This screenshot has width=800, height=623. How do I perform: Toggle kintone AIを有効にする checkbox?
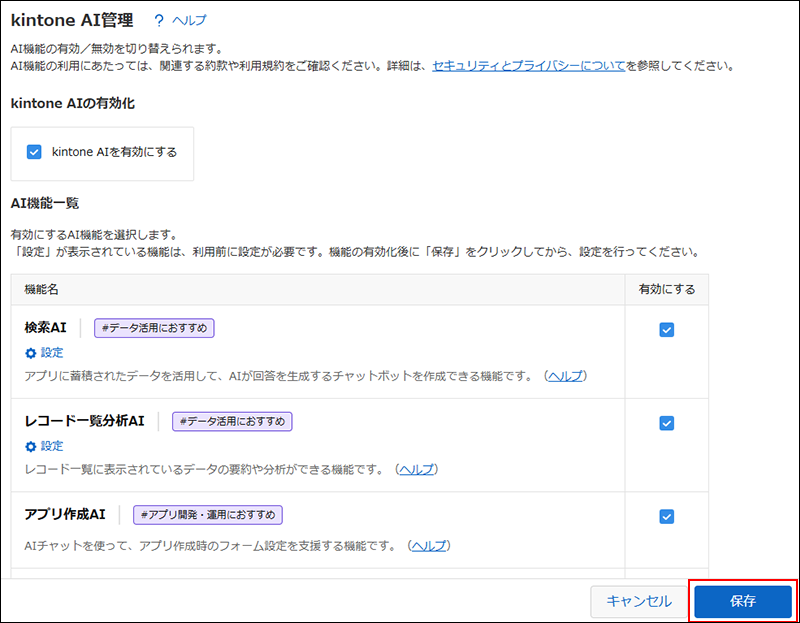(34, 152)
